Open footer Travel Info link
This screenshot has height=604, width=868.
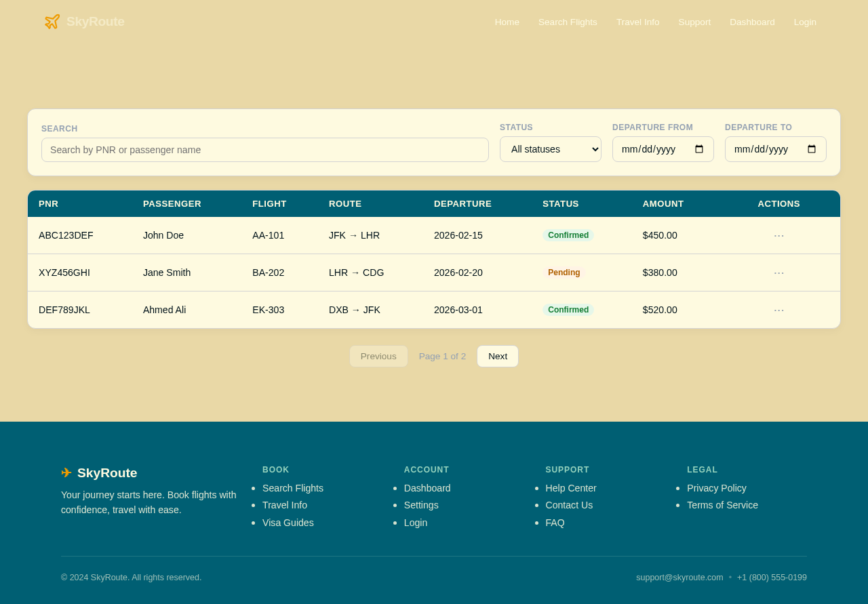tap(285, 505)
